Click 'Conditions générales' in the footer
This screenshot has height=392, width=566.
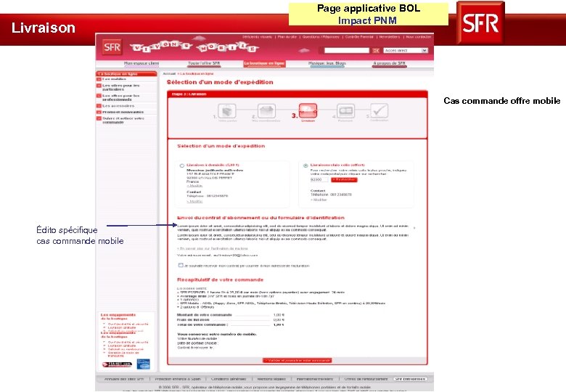pyautogui.click(x=229, y=379)
